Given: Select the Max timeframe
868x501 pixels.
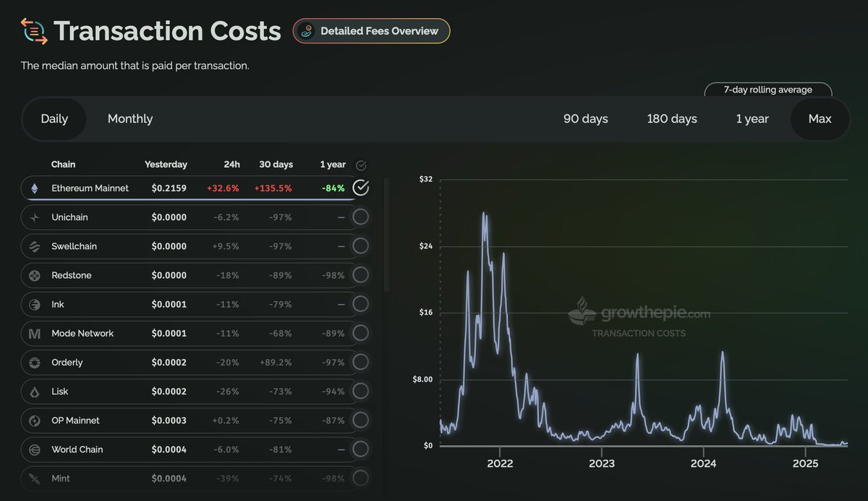Looking at the screenshot, I should pyautogui.click(x=820, y=119).
